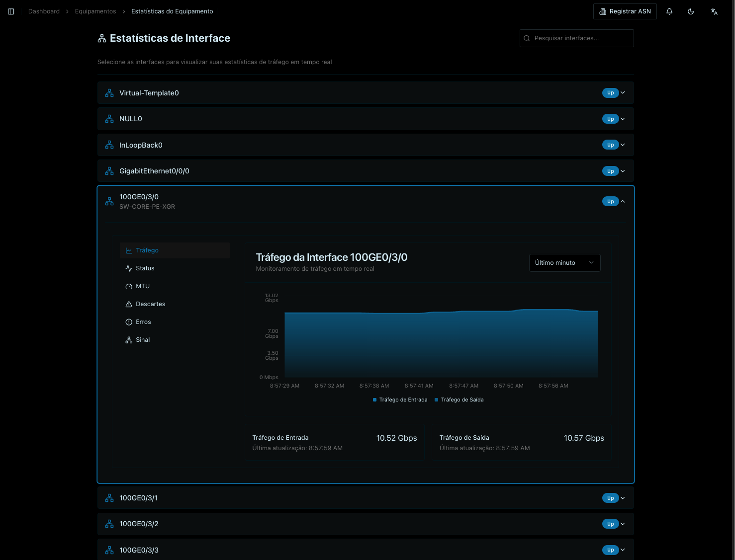This screenshot has height=560, width=735.
Task: Open the Último minuto time range dropdown
Action: pos(564,262)
